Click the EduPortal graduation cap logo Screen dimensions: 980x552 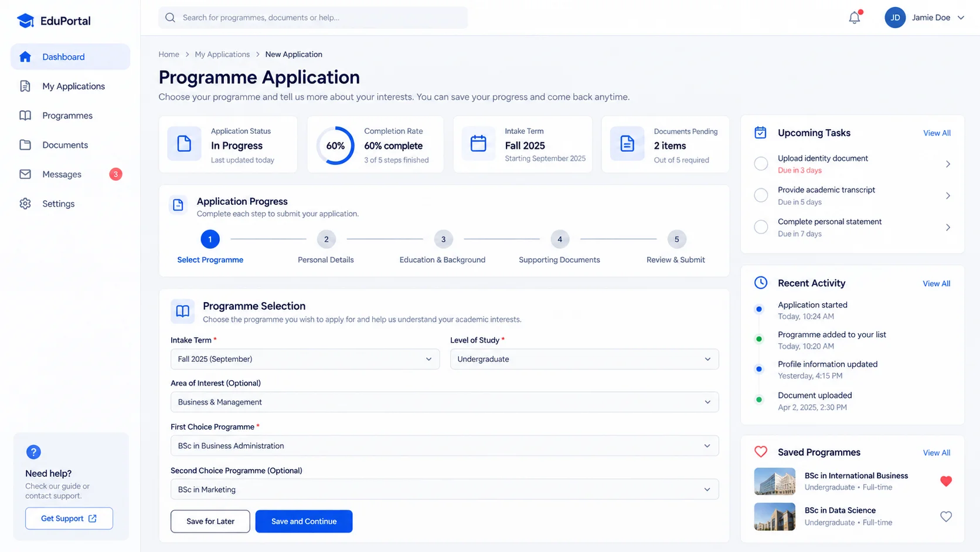tap(25, 21)
